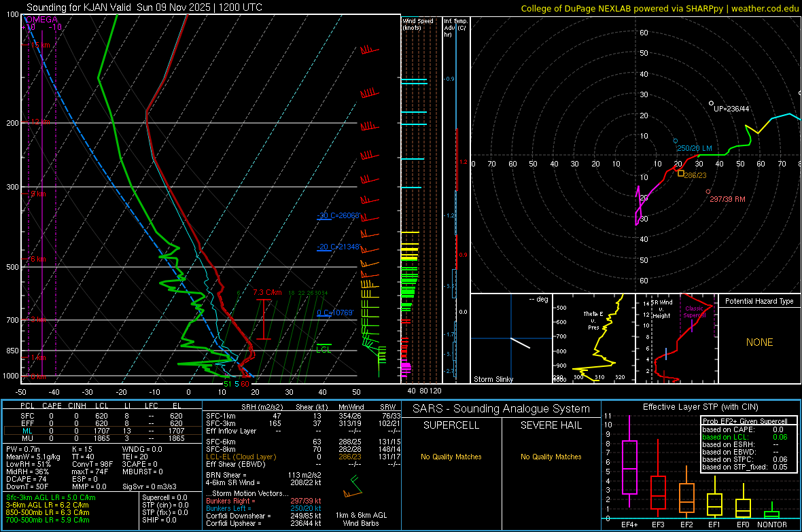
Task: Click the EF3 box plot label
Action: click(x=659, y=525)
